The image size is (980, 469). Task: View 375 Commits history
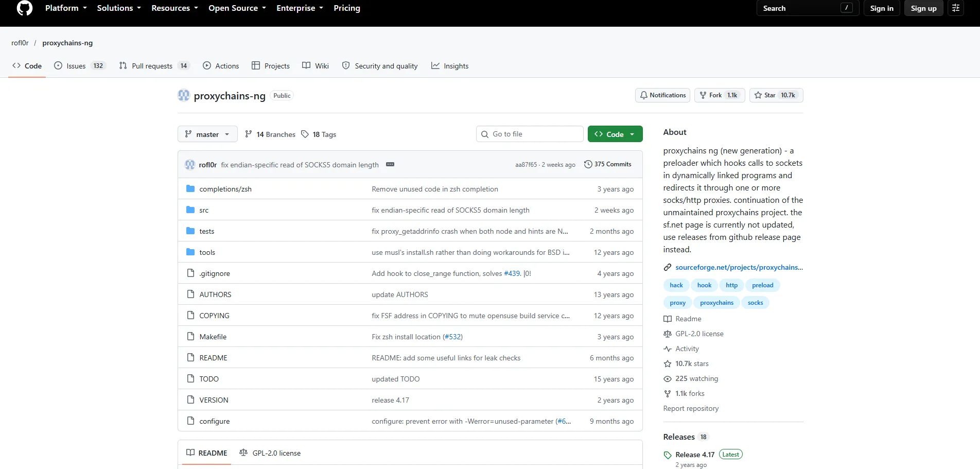point(608,164)
